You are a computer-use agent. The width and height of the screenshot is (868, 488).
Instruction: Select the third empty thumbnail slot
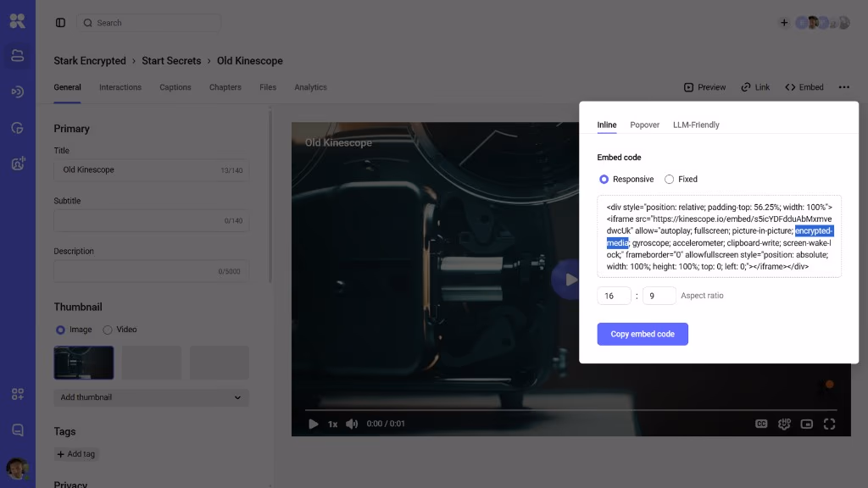click(x=220, y=363)
